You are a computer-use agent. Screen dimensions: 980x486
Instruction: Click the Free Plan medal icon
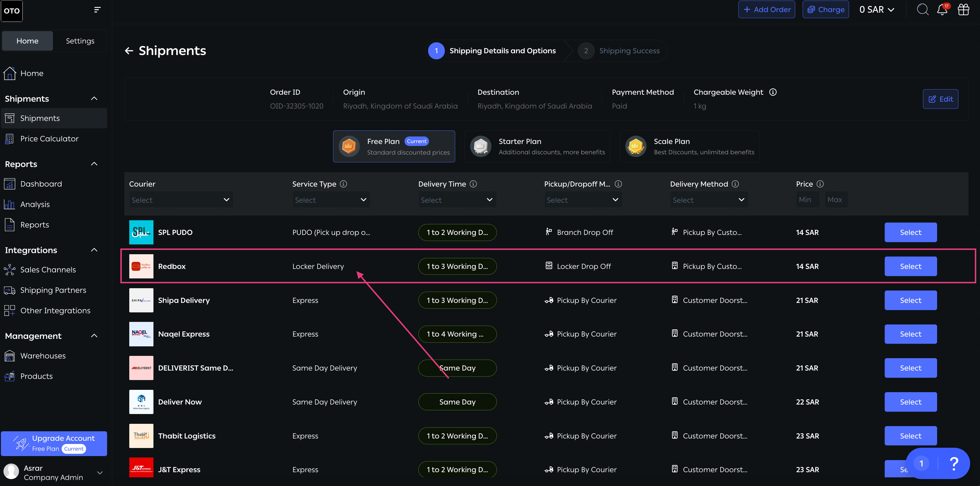coord(349,147)
